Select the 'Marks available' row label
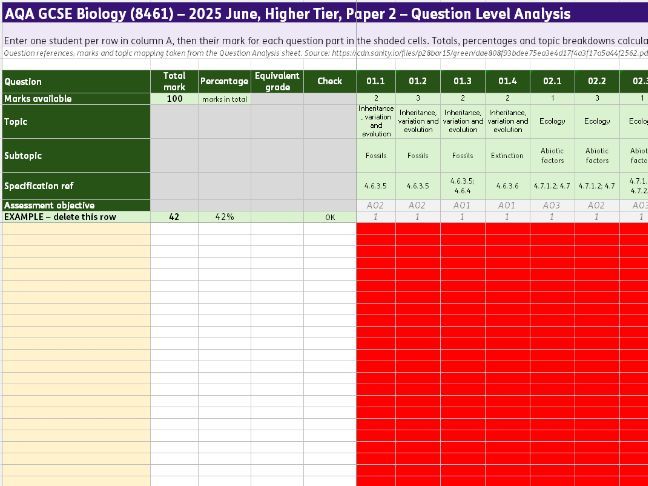648x486 pixels. (x=76, y=99)
